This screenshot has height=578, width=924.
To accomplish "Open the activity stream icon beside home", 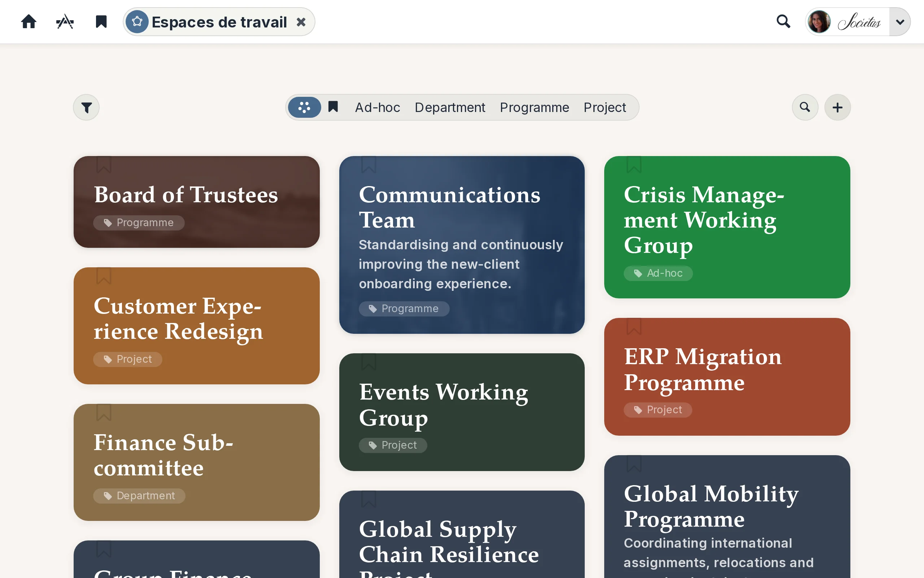I will coord(65,22).
